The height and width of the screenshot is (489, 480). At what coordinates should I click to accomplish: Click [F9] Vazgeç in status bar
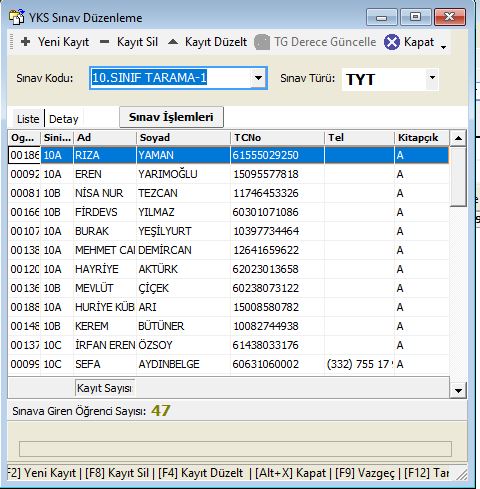click(x=365, y=473)
